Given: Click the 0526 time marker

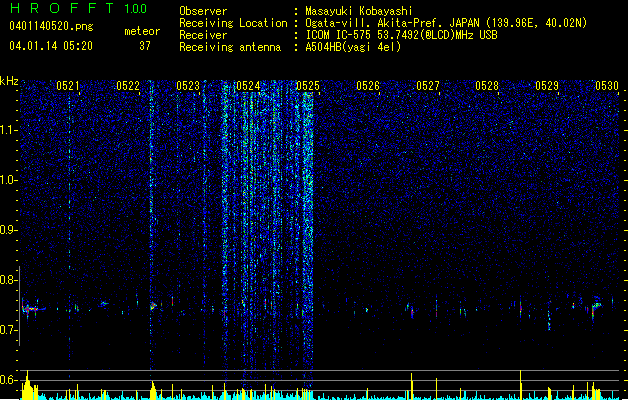Looking at the screenshot, I should [368, 85].
